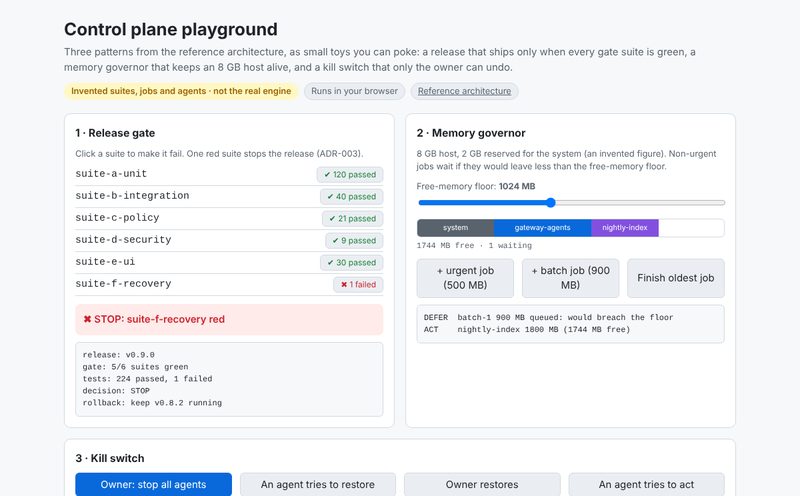Click the 'decision: STOP' log line

[x=116, y=391]
